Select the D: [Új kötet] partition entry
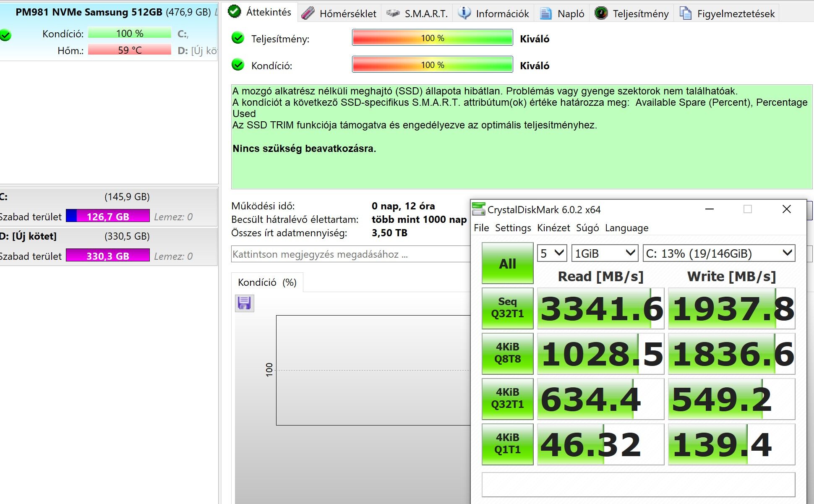 (x=108, y=246)
